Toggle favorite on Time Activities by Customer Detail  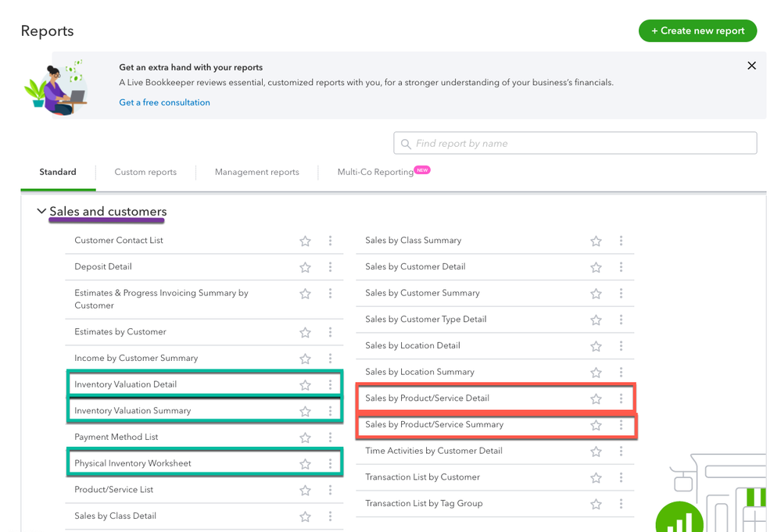pos(596,452)
